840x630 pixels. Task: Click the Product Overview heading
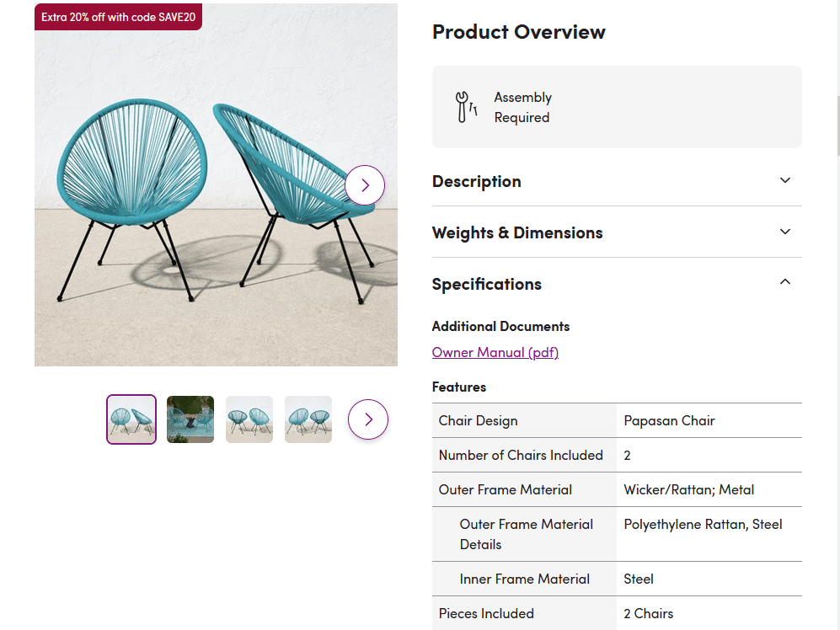518,32
